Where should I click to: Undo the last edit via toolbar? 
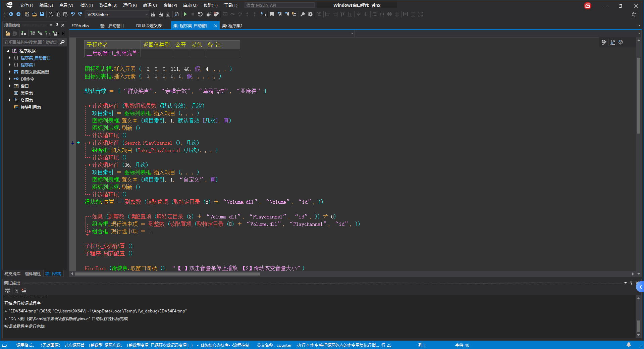point(73,14)
